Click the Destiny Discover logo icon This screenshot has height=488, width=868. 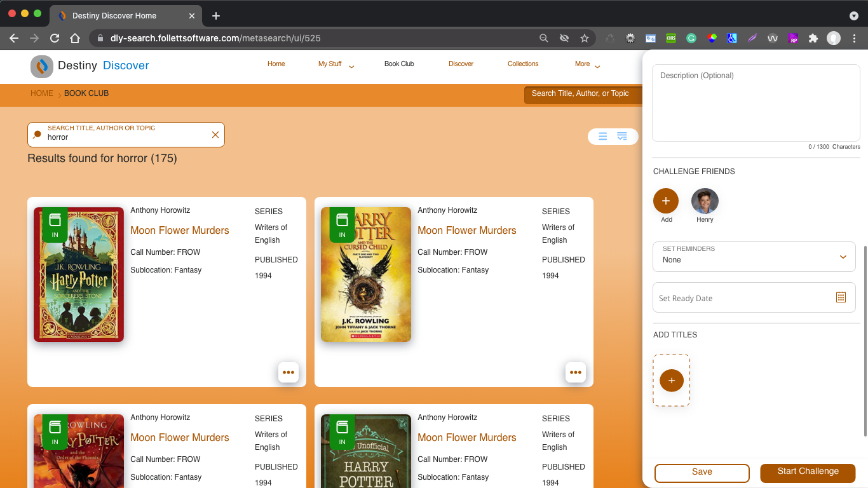coord(42,66)
